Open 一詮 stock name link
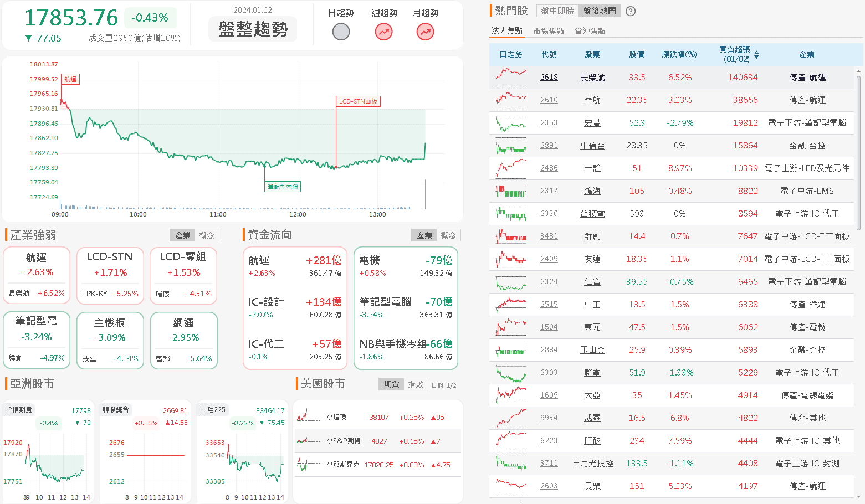Screen dimensions: 865x504 click(x=592, y=168)
